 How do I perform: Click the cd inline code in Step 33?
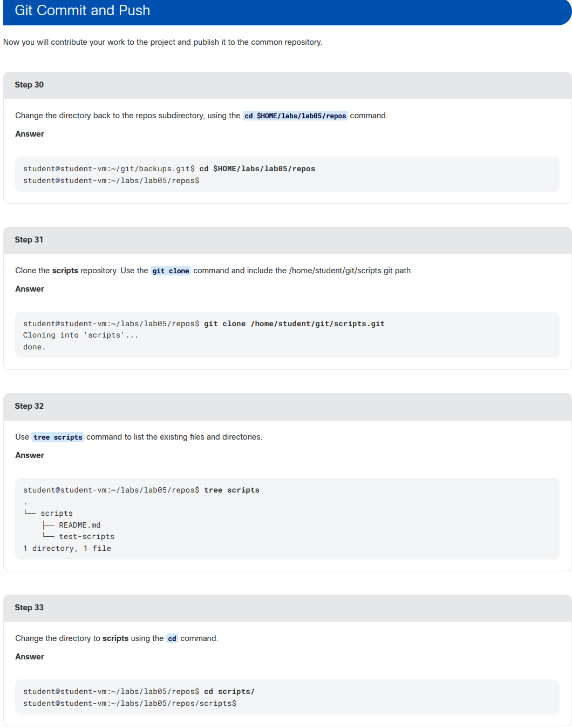point(172,638)
